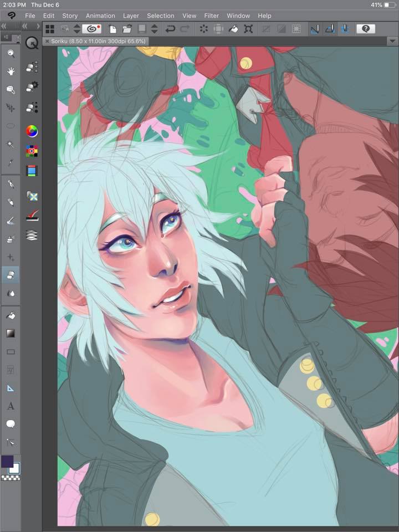The image size is (399, 532).
Task: Click the Scale and rotate transform icon
Action: 248,29
